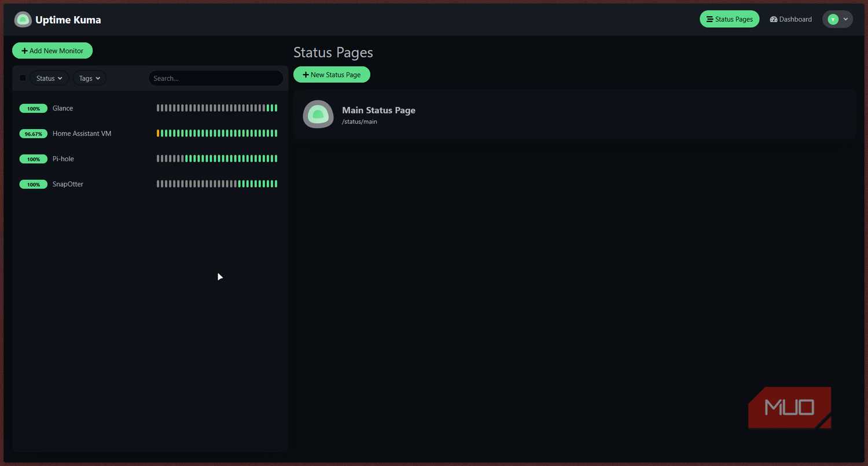The image size is (868, 466).
Task: Click SnapOtter 100% uptime badge
Action: (x=34, y=185)
